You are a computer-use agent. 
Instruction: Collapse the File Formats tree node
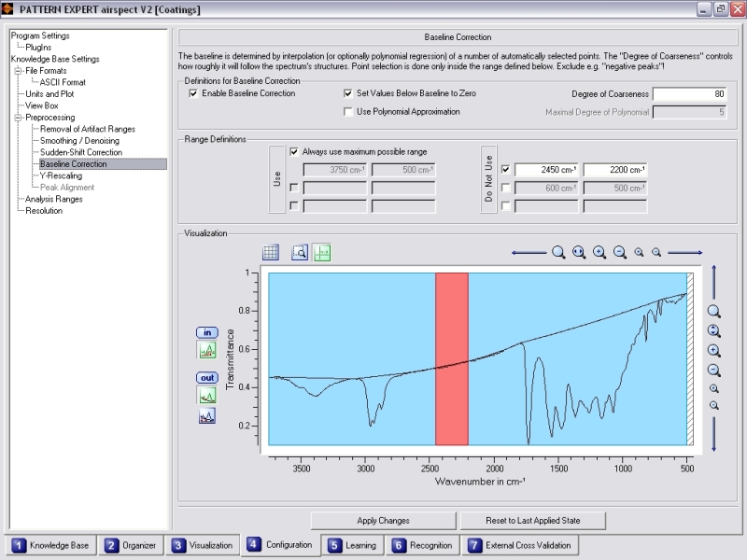(18, 71)
